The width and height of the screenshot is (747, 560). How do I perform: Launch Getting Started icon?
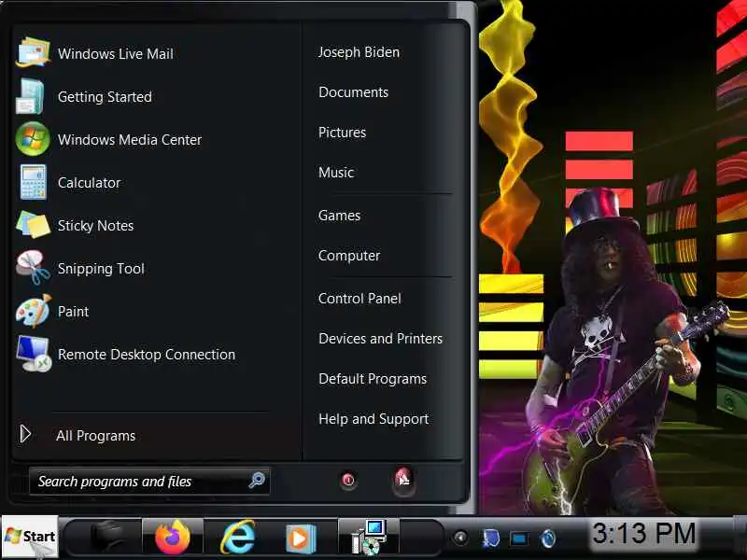(x=31, y=96)
